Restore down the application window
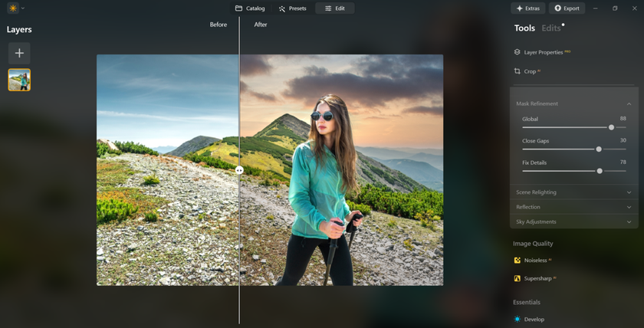Image resolution: width=644 pixels, height=328 pixels. 615,8
